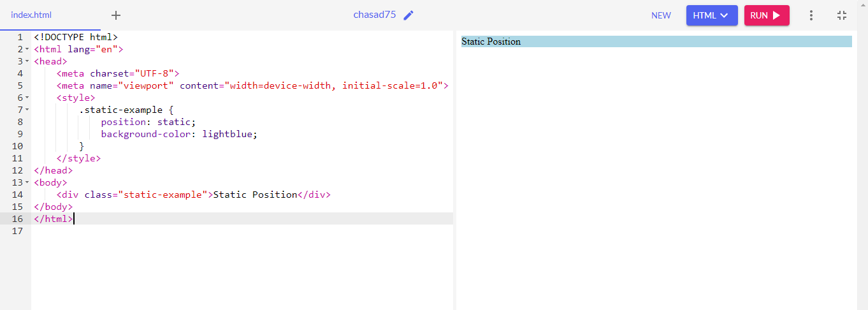Click the DOCTYPE declaration on line 1
The height and width of the screenshot is (310, 868).
pyautogui.click(x=76, y=37)
